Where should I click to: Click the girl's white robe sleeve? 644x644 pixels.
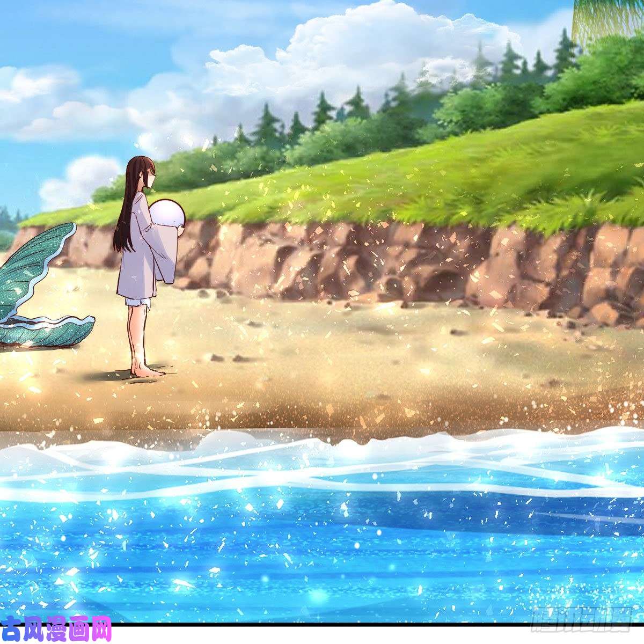point(164,258)
